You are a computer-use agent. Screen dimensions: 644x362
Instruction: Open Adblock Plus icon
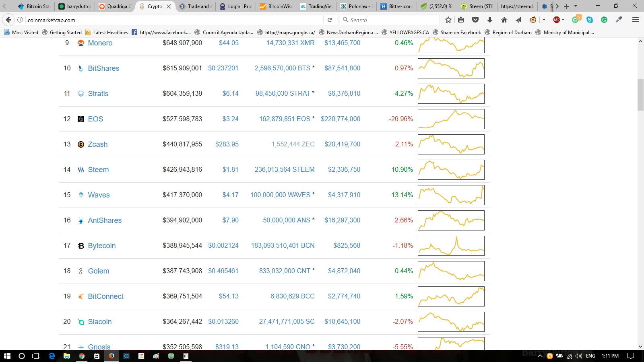(557, 20)
